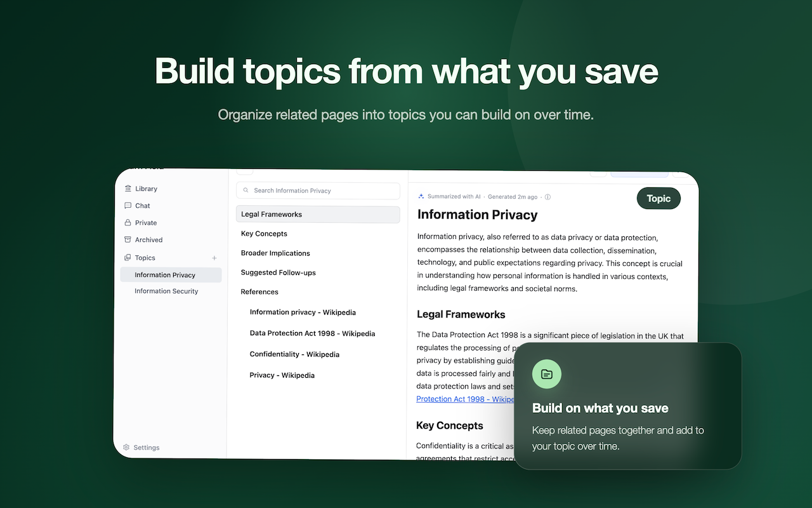Click the Chat speech bubble icon
The height and width of the screenshot is (508, 812).
128,206
